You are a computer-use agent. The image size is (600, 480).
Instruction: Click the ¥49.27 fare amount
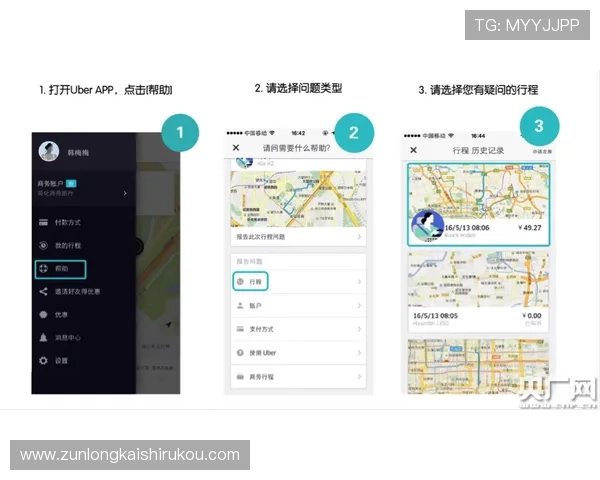530,228
